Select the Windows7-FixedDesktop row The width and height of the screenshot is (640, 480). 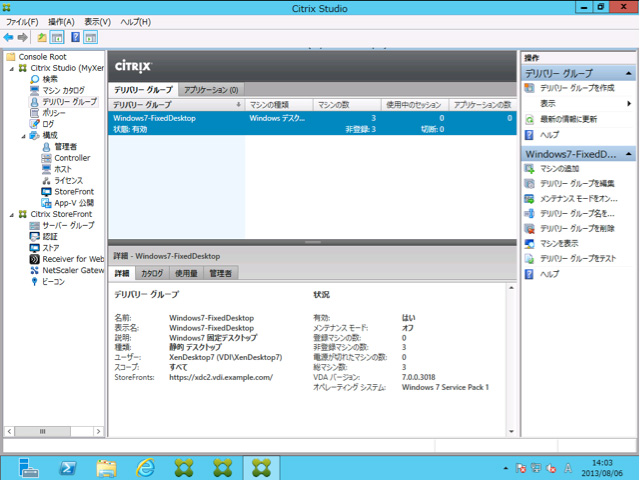pyautogui.click(x=312, y=123)
